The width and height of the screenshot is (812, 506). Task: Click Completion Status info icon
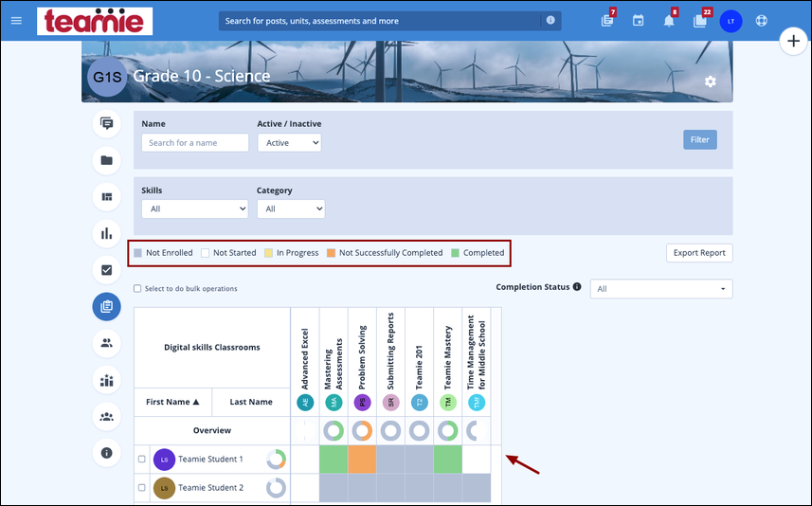577,286
